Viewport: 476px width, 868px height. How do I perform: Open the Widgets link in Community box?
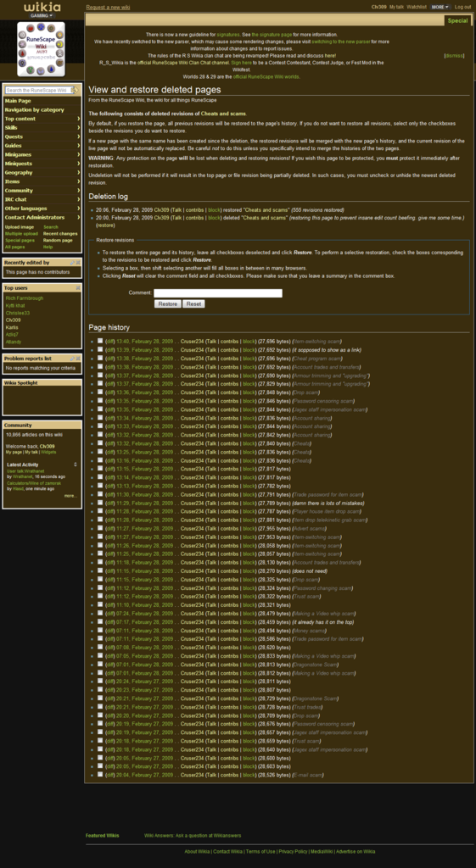(48, 453)
